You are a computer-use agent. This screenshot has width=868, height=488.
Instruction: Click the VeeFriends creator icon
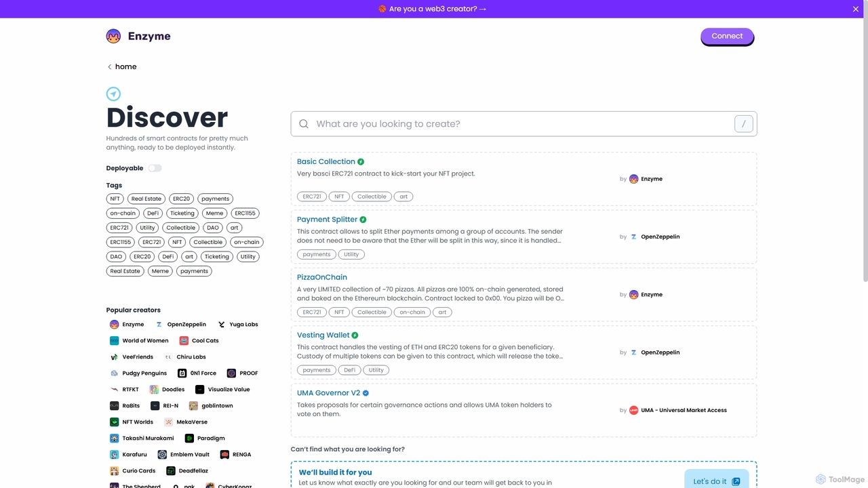tap(115, 357)
